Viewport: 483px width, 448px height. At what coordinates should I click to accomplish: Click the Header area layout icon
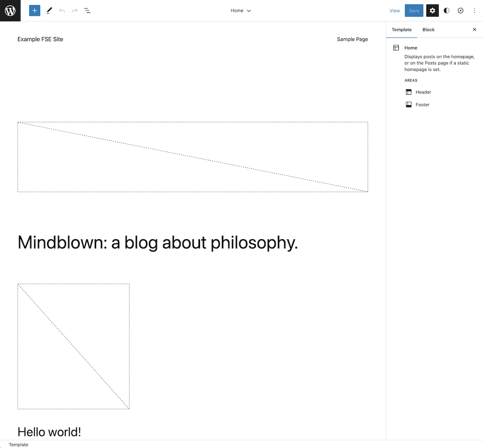click(x=409, y=92)
